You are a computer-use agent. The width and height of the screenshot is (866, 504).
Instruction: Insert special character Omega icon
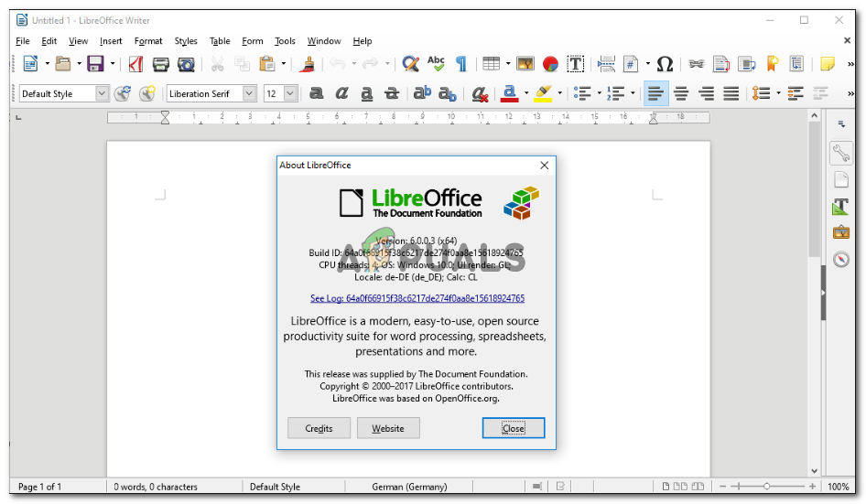[665, 64]
